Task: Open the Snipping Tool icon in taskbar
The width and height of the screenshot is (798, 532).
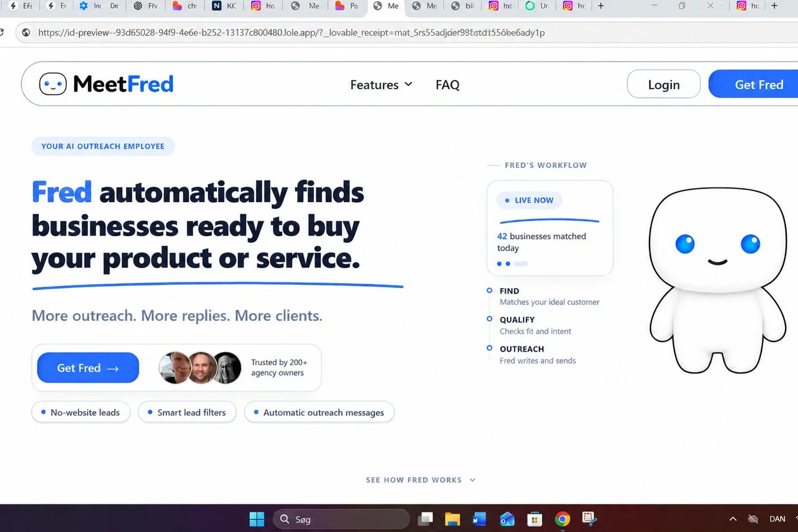Action: click(x=589, y=518)
